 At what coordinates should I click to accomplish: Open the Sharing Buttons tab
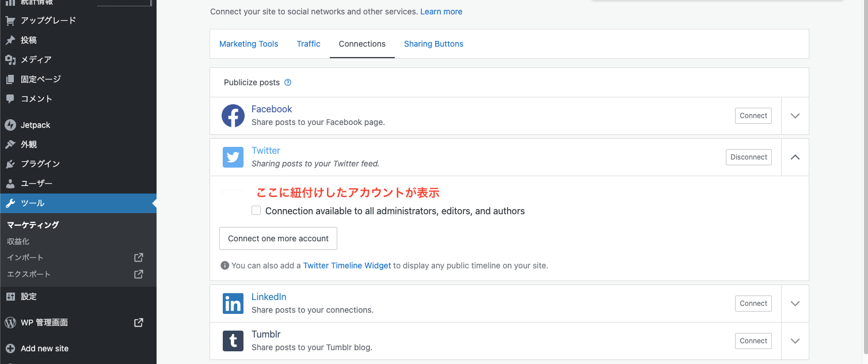click(433, 44)
